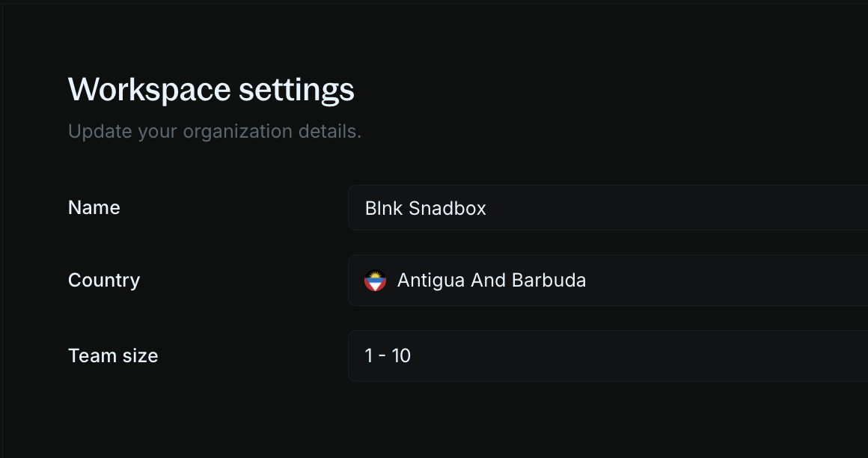The height and width of the screenshot is (458, 868).
Task: Click the "1 - 10" team size value
Action: click(x=388, y=355)
